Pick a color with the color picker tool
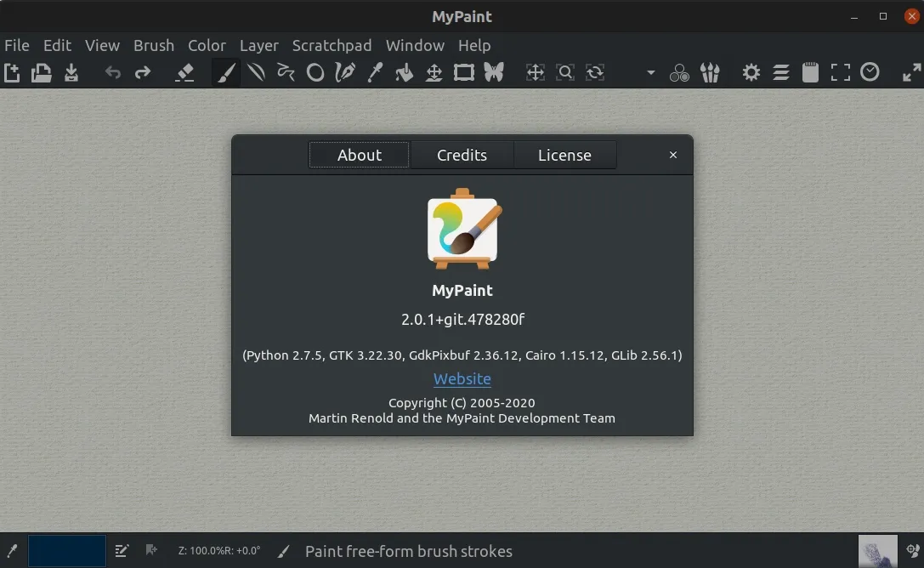The width and height of the screenshot is (924, 568). click(x=375, y=72)
